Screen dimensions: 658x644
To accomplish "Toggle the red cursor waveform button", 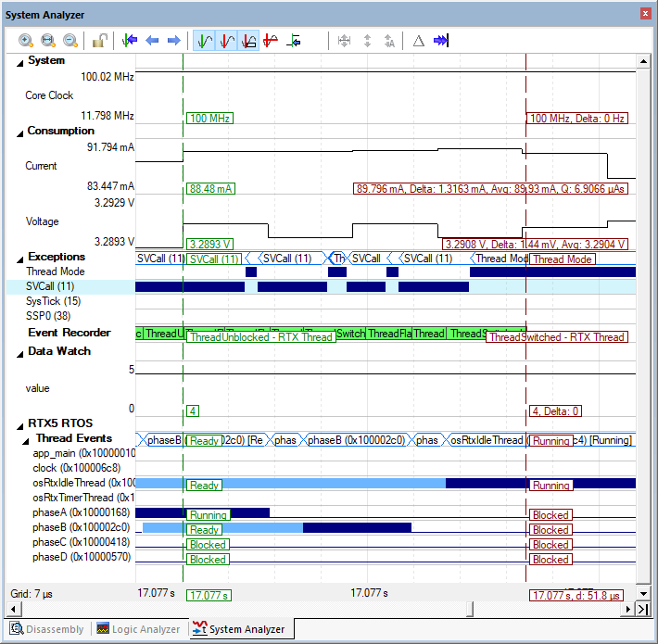I will (226, 41).
